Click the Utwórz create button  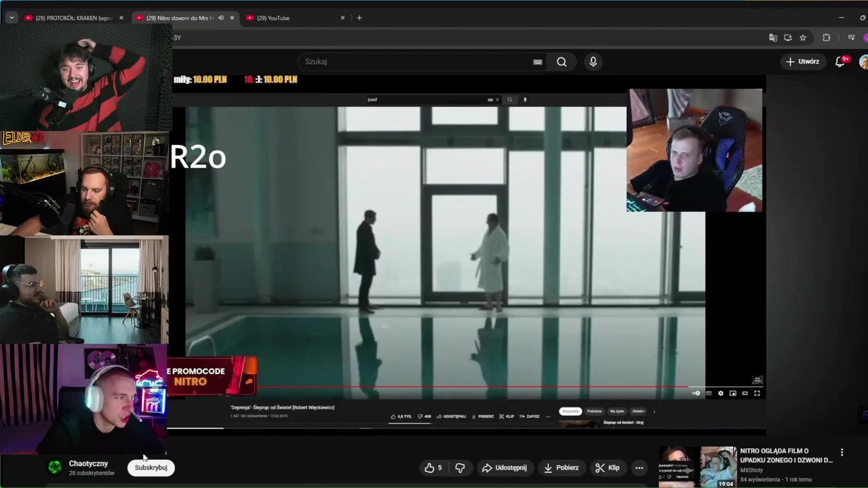click(803, 62)
